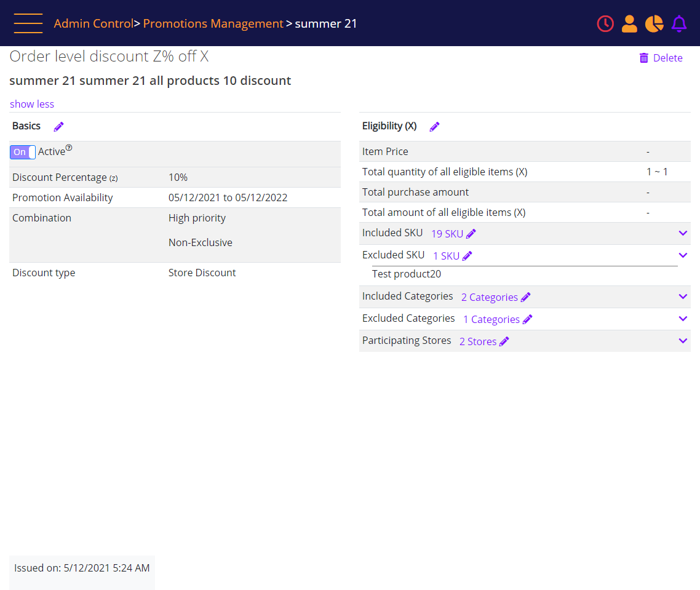Image resolution: width=700 pixels, height=590 pixels.
Task: Expand the Participating Stores chevron
Action: [x=683, y=341]
